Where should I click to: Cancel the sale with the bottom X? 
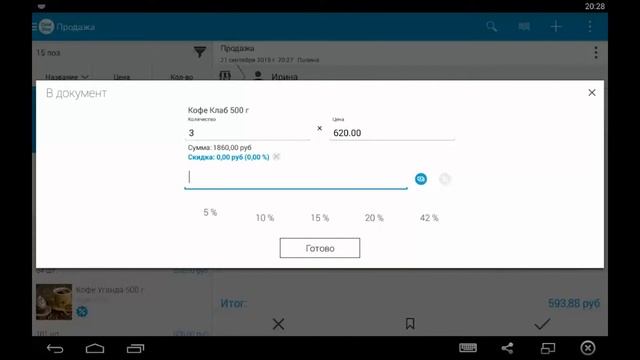[x=278, y=324]
